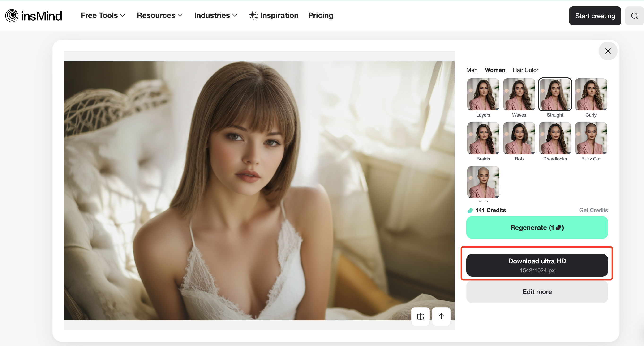Image resolution: width=644 pixels, height=346 pixels.
Task: Click the Edit more button
Action: [x=537, y=292]
